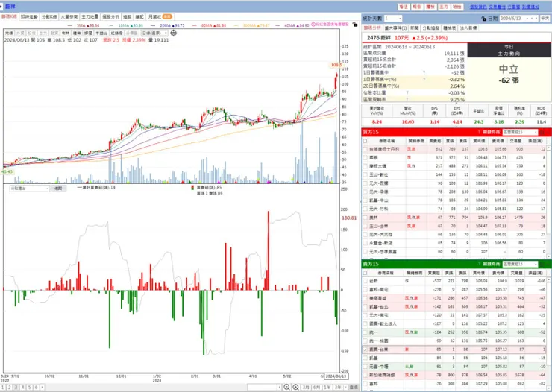Tick the checkbox for 玉山-新莊 row
The width and height of the screenshot is (552, 392).
[365, 174]
